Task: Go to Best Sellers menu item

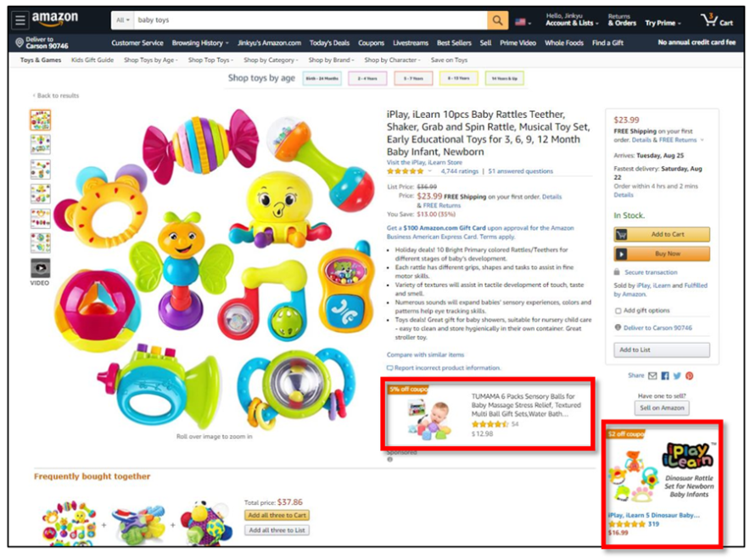Action: (x=454, y=43)
